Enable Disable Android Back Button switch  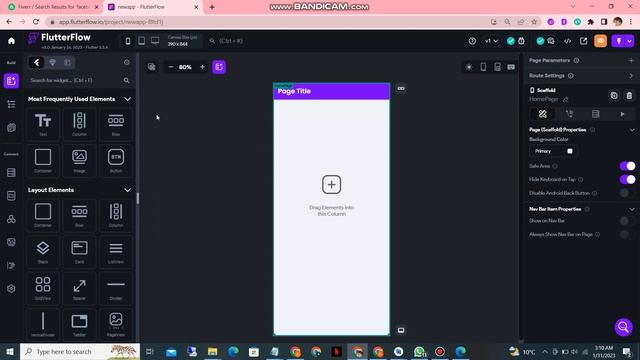[x=627, y=193]
